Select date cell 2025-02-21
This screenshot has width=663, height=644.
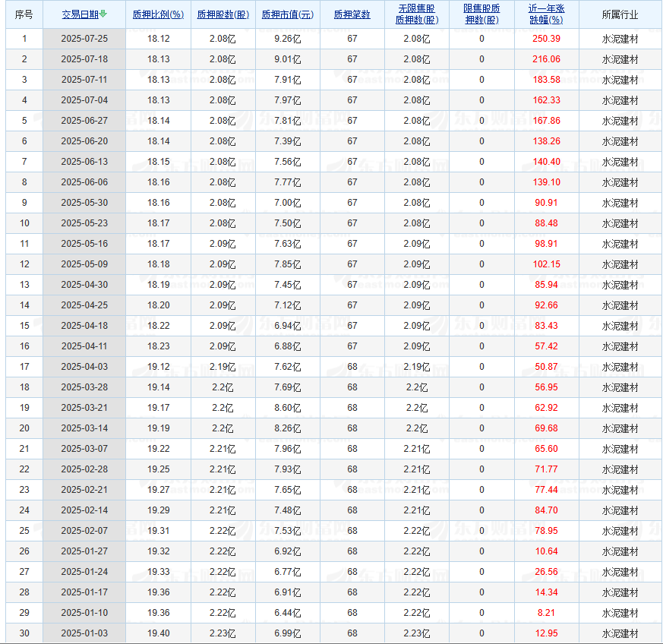(x=84, y=490)
